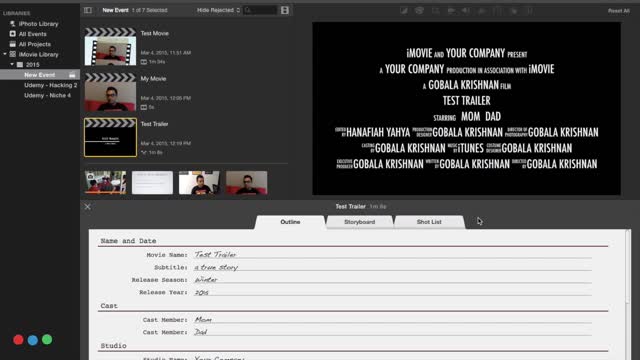Click the 'Test Trailer' project title in browser
This screenshot has width=640, height=360.
(154, 124)
